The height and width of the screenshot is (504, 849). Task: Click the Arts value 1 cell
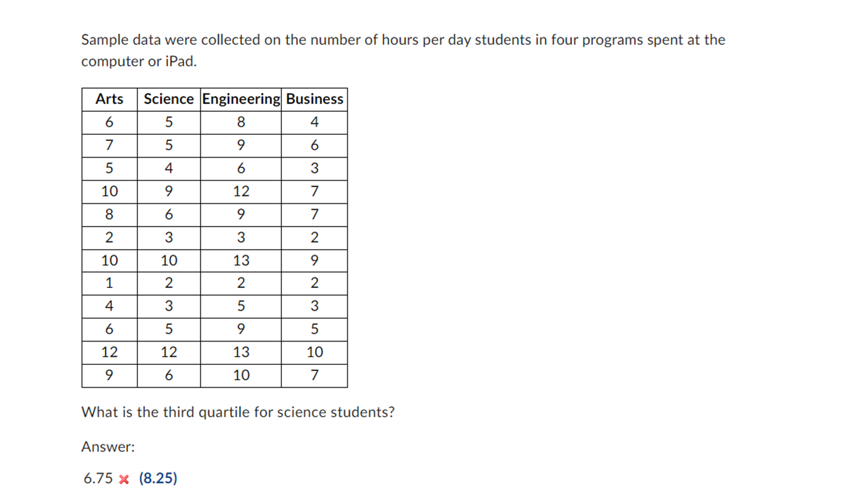110,283
